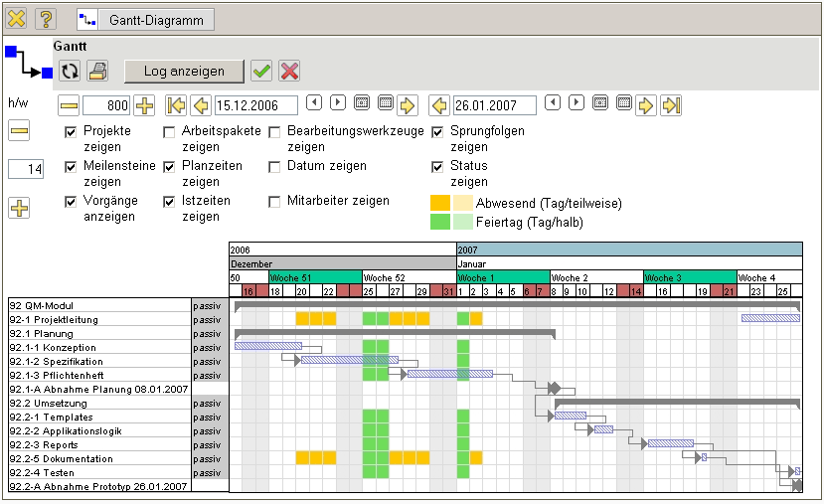Enable Arbeitspakete zeigen checkbox
This screenshot has height=504, width=824.
pyautogui.click(x=169, y=132)
